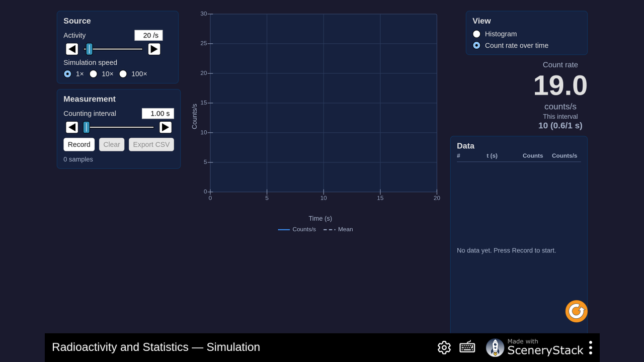The width and height of the screenshot is (644, 362).
Task: Click the 'Source' panel heading
Action: [x=77, y=21]
